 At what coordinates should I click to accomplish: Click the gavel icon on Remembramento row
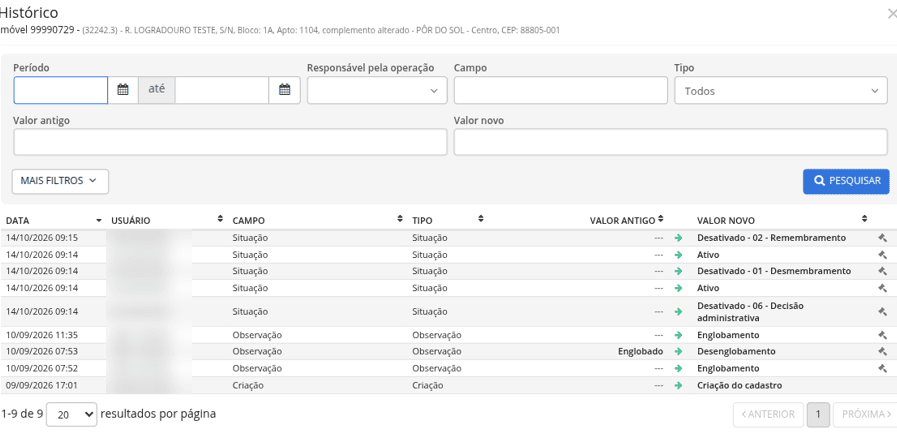[x=882, y=238]
